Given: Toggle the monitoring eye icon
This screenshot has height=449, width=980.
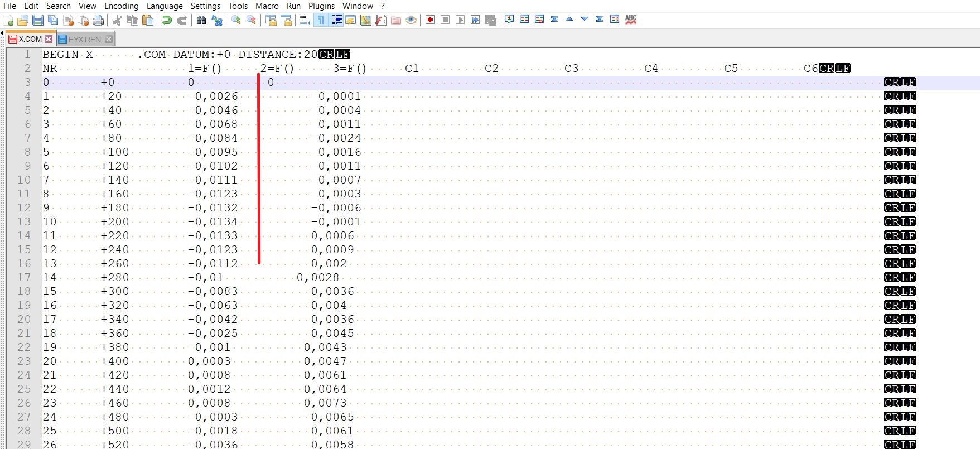Looking at the screenshot, I should pos(411,21).
